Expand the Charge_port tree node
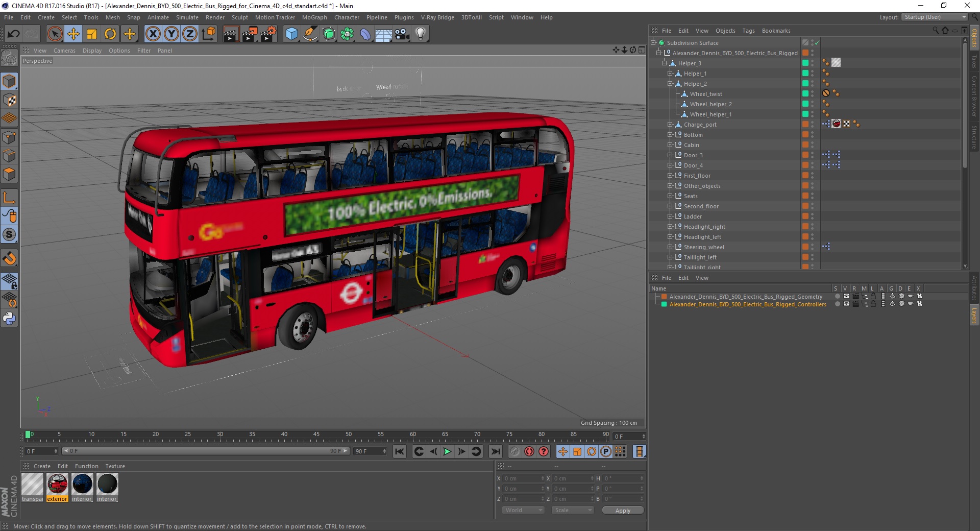The width and height of the screenshot is (980, 531). coord(670,125)
